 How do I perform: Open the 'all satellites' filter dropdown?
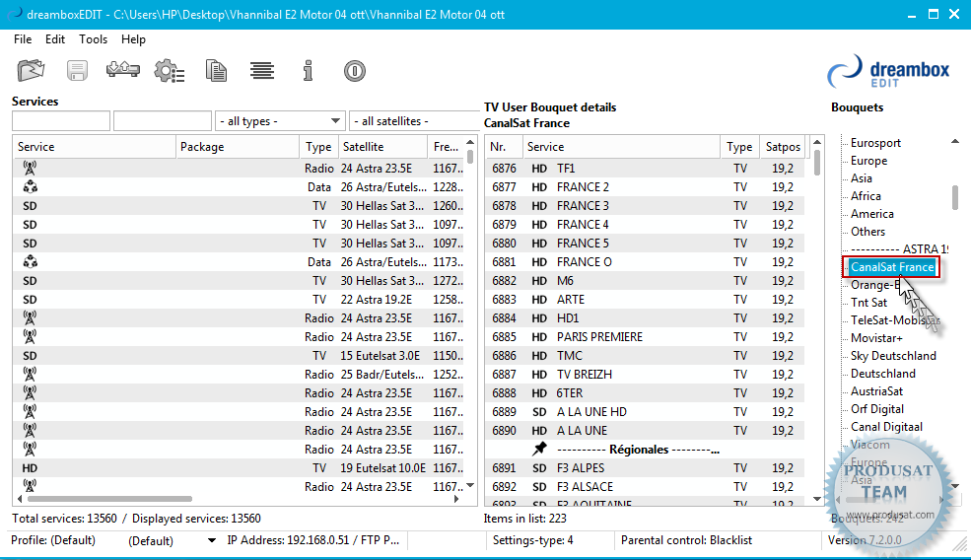coord(414,121)
